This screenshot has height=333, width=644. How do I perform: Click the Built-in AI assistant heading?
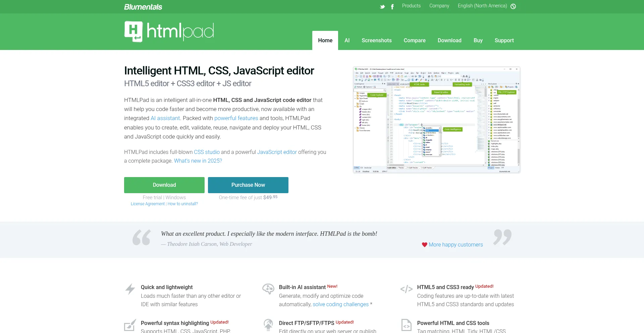(302, 287)
